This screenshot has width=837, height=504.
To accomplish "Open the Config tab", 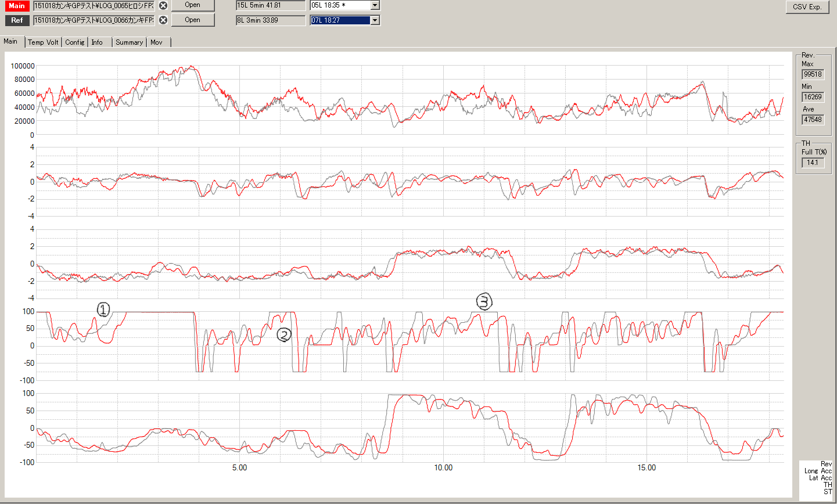I will pyautogui.click(x=75, y=42).
